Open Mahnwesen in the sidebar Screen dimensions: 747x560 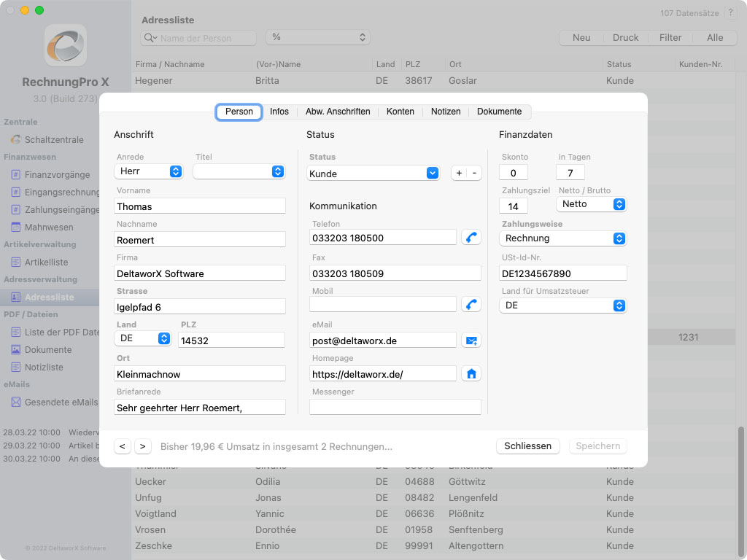coord(48,227)
